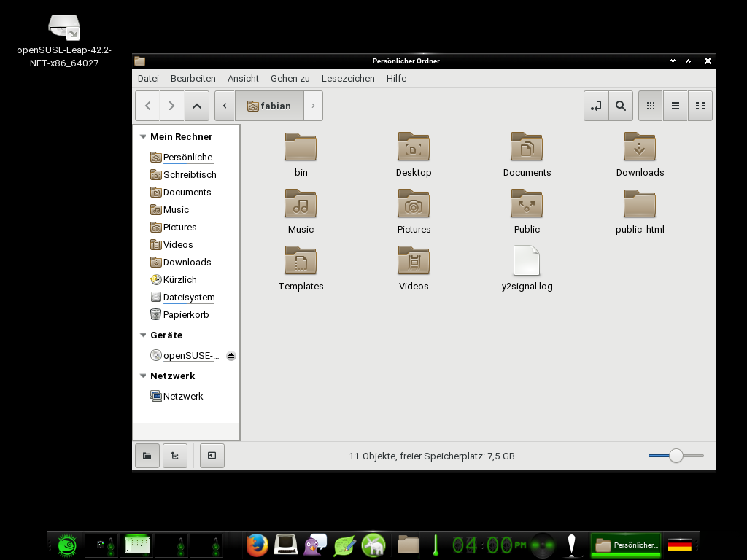This screenshot has height=560, width=747.
Task: Collapse the Mein Rechner section
Action: coord(143,137)
